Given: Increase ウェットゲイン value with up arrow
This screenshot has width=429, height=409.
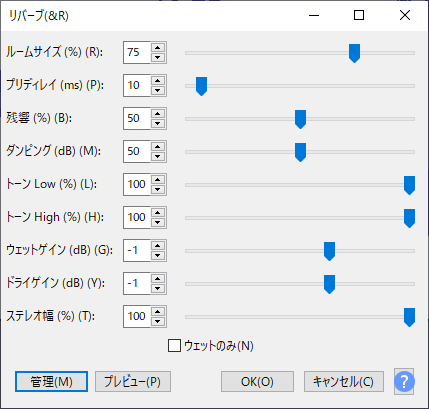Looking at the screenshot, I should 158,245.
